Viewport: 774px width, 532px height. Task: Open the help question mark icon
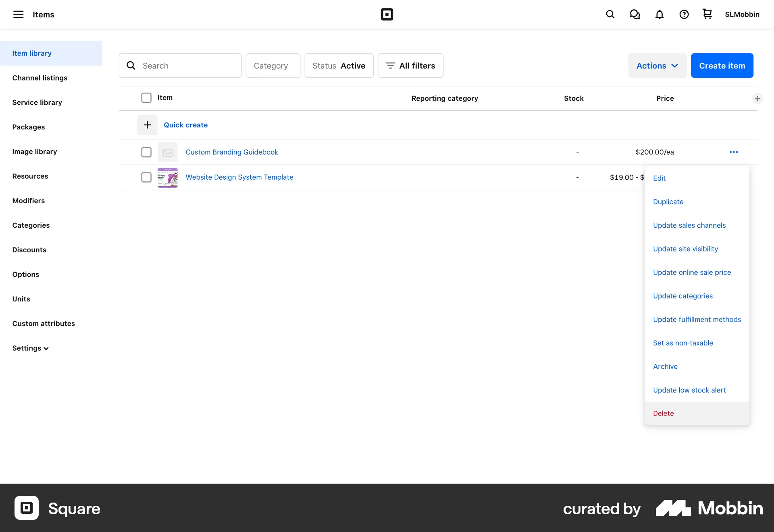tap(684, 14)
